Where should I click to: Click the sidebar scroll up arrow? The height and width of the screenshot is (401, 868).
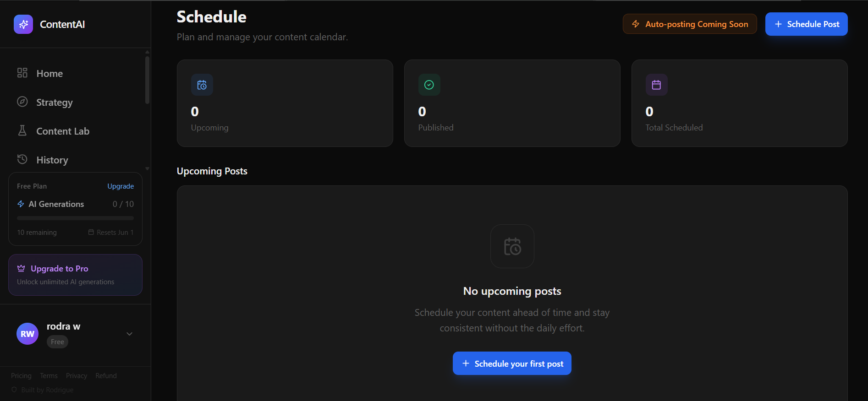[148, 52]
